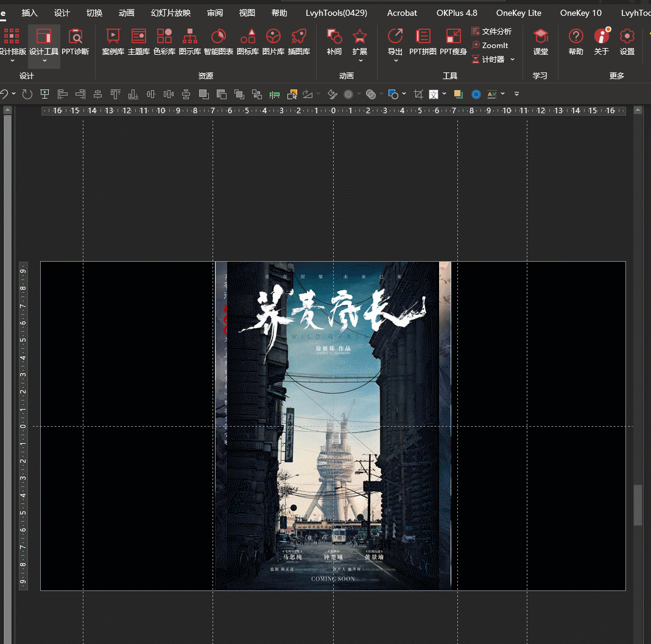The width and height of the screenshot is (651, 644).
Task: Select the movie poster image on slide
Action: [333, 425]
